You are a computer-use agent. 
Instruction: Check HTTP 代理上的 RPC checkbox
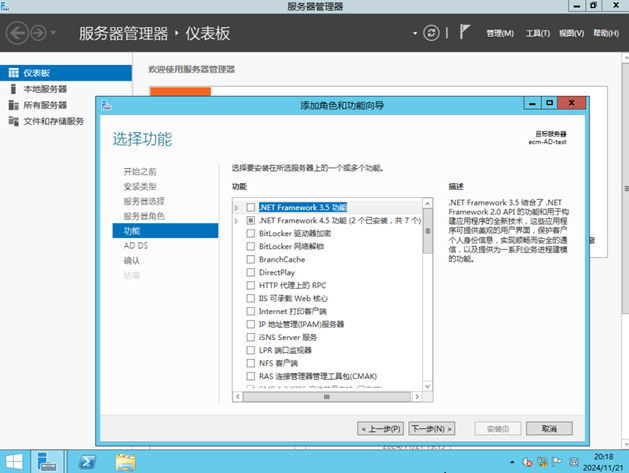click(x=251, y=285)
